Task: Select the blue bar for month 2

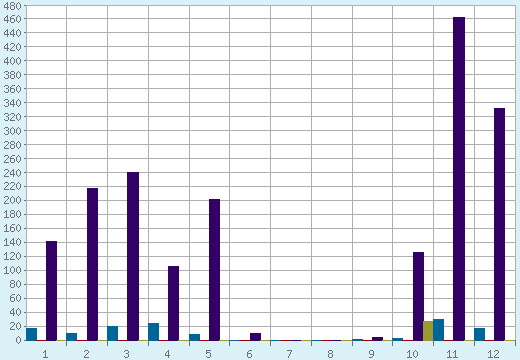Action: point(72,337)
